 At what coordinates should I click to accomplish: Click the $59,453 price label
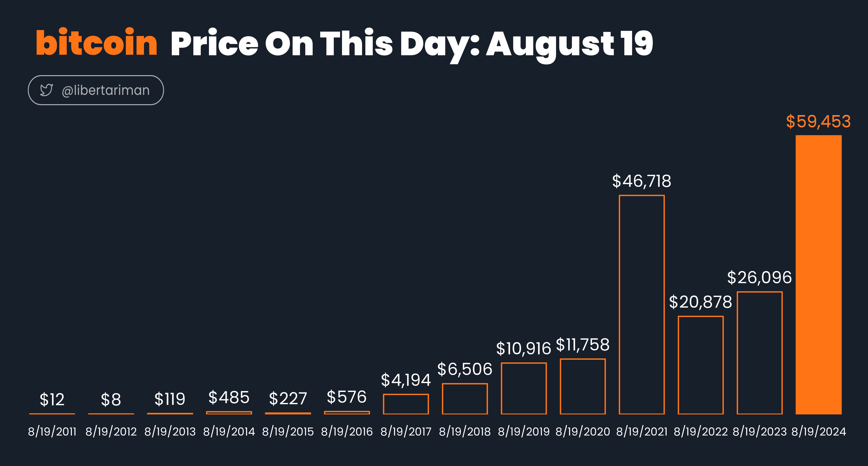[x=818, y=122]
